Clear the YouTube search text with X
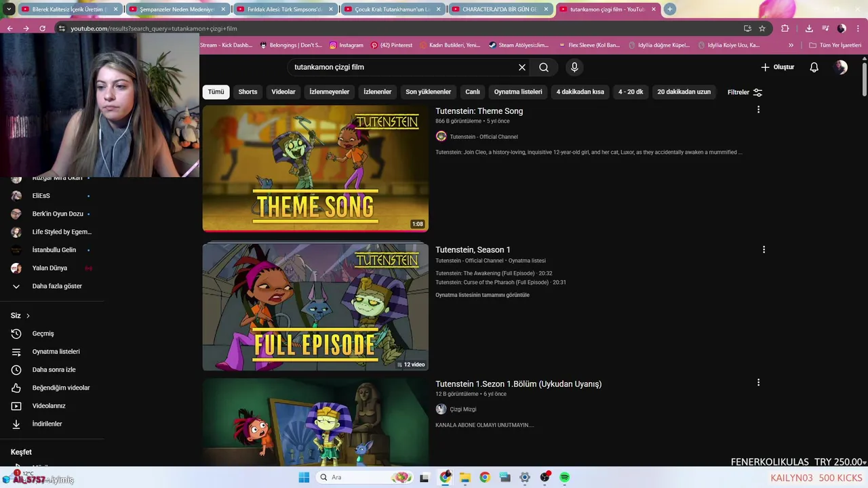The height and width of the screenshot is (488, 868). click(522, 67)
